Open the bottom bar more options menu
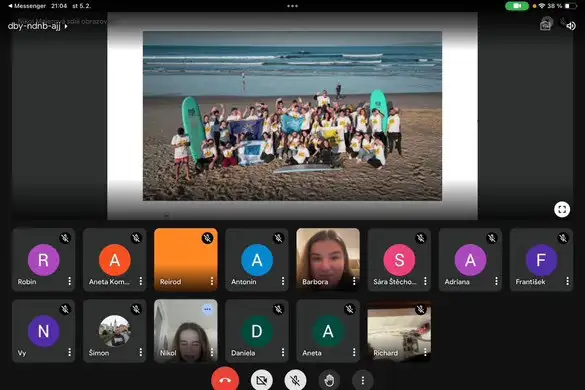 (x=363, y=380)
